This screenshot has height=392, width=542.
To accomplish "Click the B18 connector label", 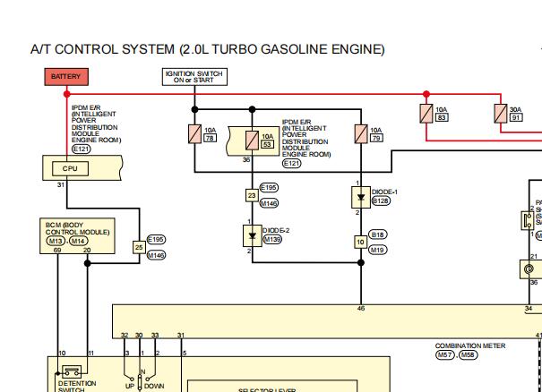I will pyautogui.click(x=377, y=234).
